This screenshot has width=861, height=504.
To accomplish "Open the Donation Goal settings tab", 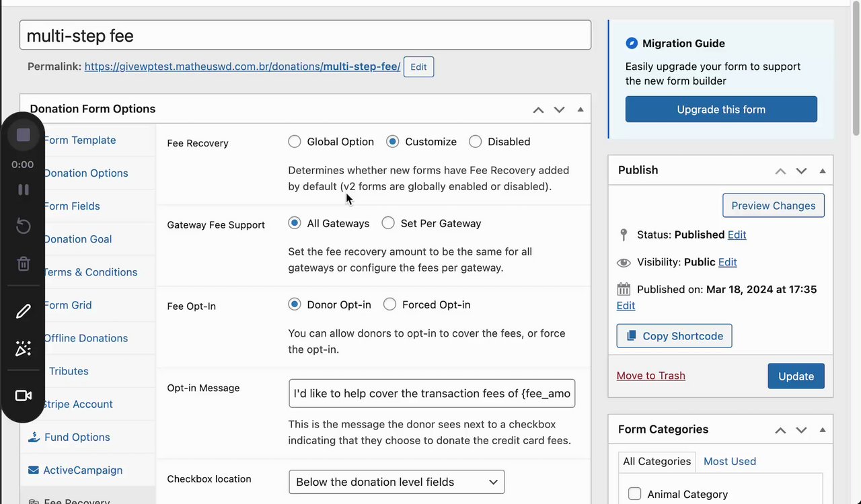I will tap(77, 239).
